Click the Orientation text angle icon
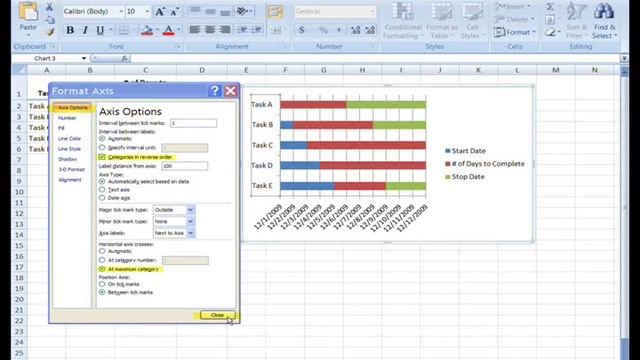 [242, 11]
